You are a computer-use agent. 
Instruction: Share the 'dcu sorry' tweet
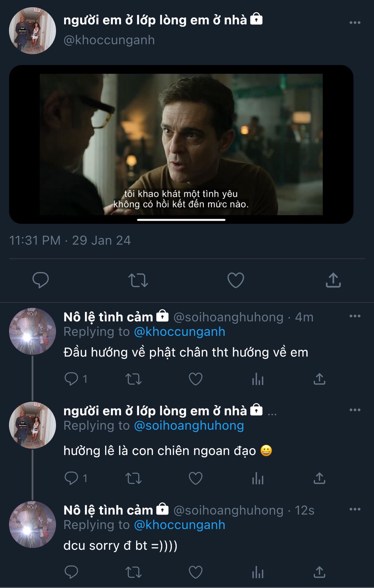(319, 572)
